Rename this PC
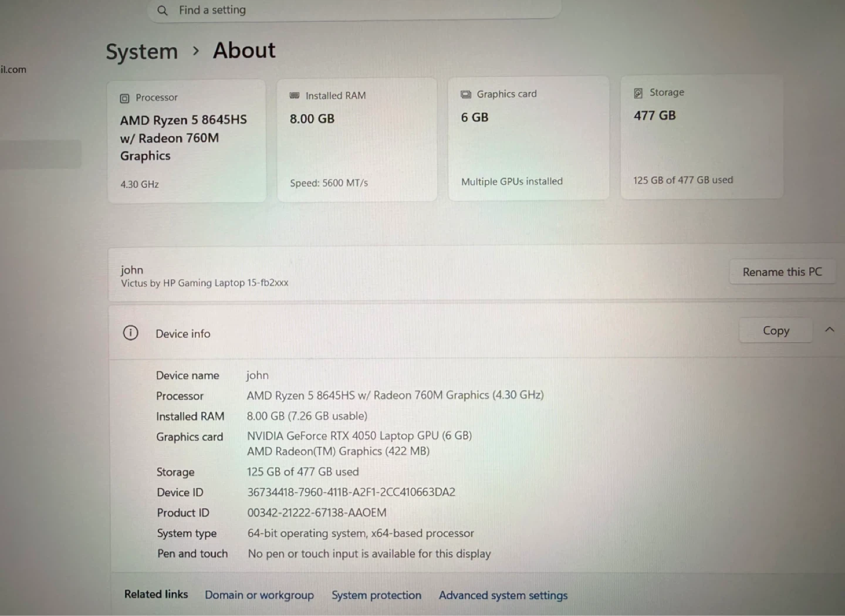The height and width of the screenshot is (616, 845). coord(782,272)
